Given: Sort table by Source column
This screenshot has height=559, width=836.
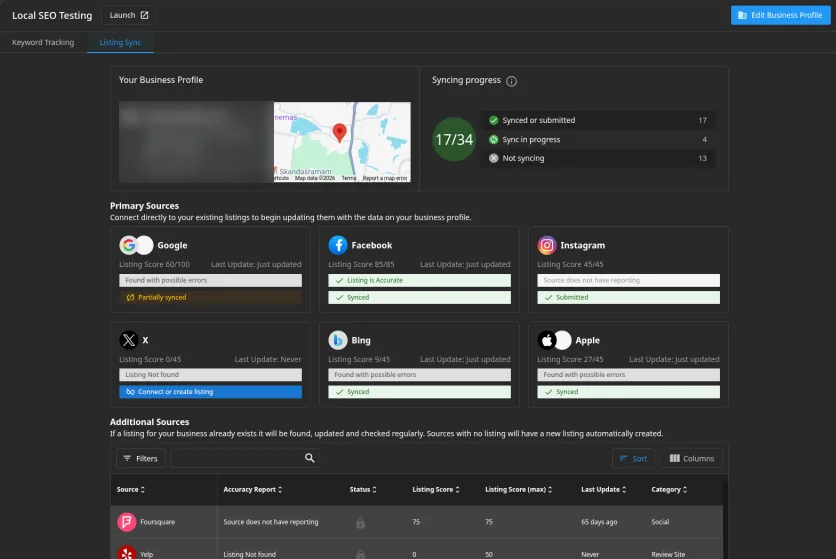Looking at the screenshot, I should point(131,489).
